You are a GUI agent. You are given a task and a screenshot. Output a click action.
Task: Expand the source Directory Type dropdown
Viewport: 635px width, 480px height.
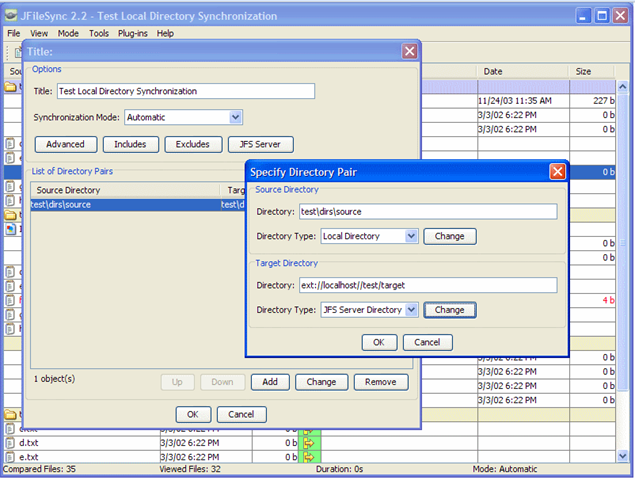[x=411, y=237]
